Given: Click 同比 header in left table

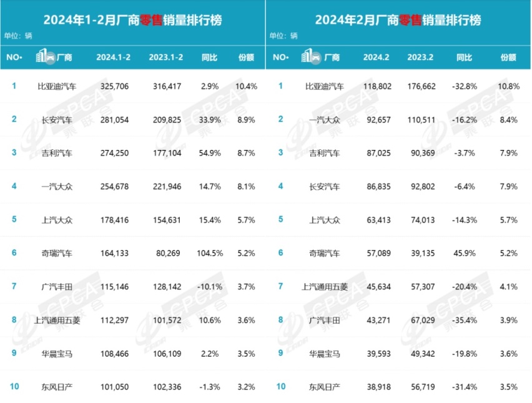Looking at the screenshot, I should click(x=209, y=57).
